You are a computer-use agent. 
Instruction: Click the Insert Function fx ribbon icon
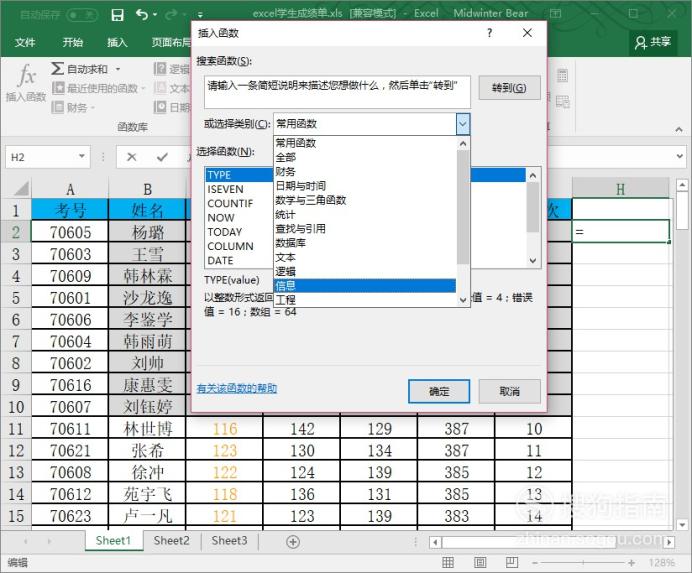click(26, 75)
